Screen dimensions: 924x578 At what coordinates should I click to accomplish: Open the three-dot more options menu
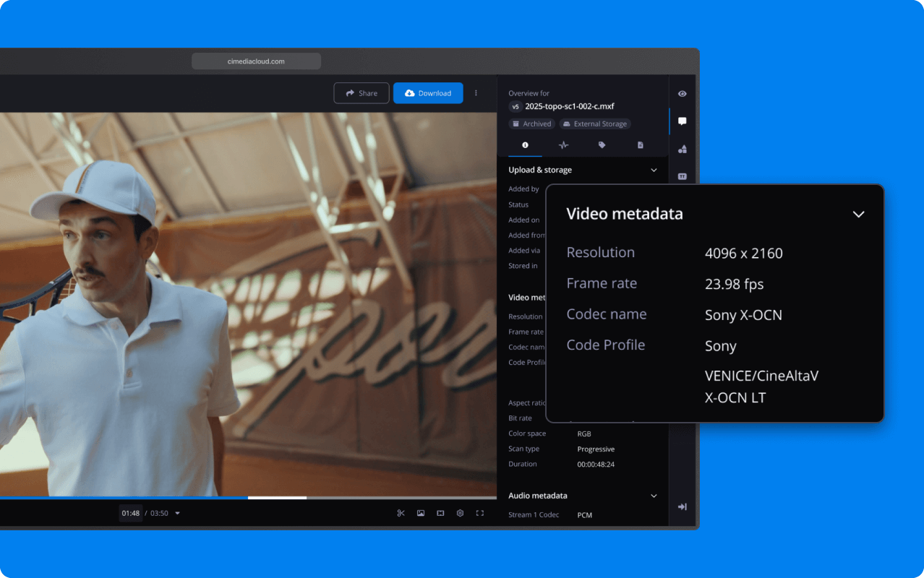pyautogui.click(x=476, y=93)
